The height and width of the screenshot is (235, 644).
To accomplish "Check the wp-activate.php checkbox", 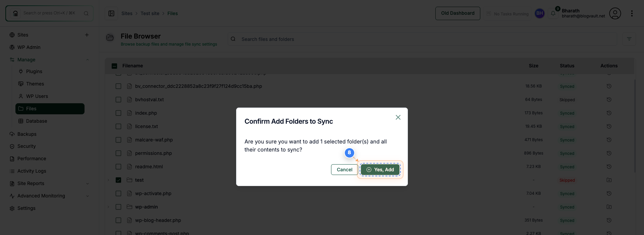I will [118, 193].
